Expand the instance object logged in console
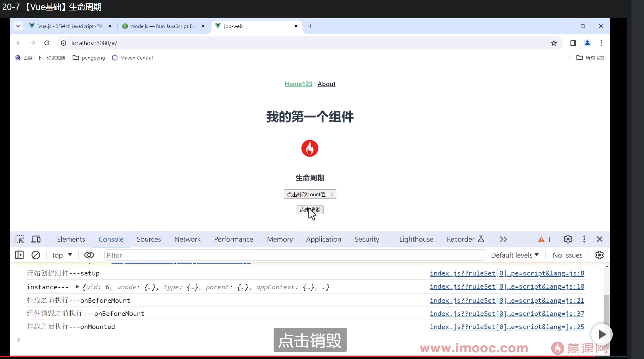 pos(77,287)
